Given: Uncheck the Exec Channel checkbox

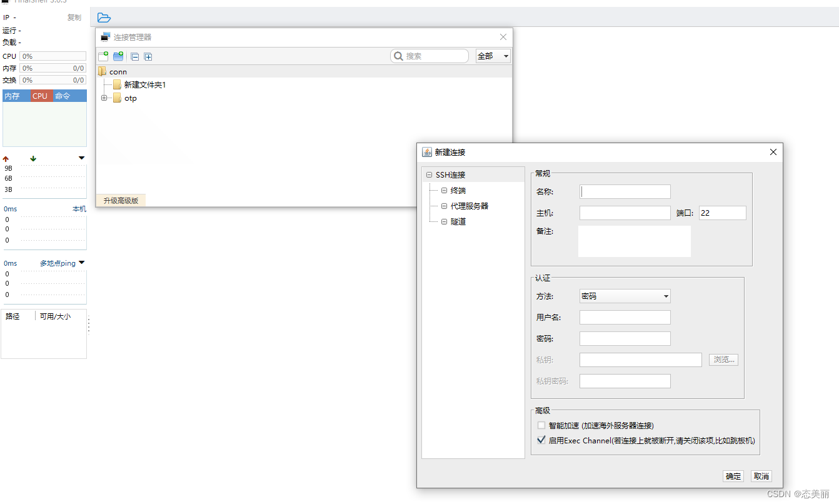Looking at the screenshot, I should click(541, 440).
